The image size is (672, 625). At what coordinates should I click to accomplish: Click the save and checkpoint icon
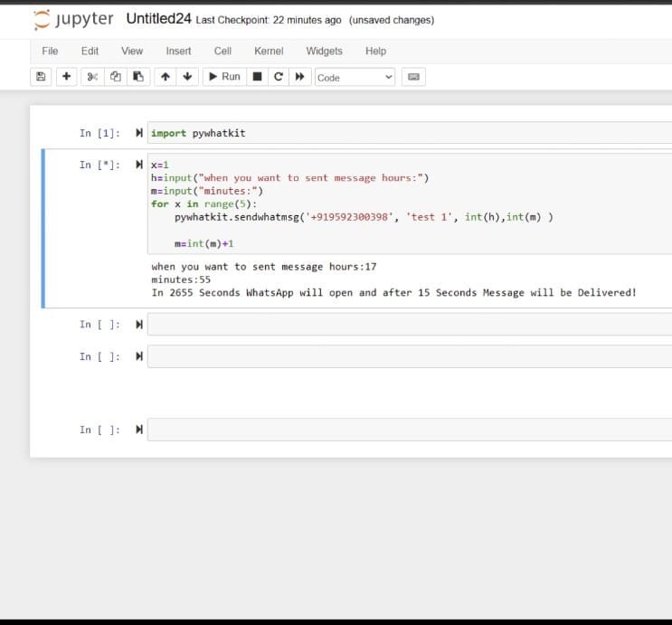coord(41,77)
